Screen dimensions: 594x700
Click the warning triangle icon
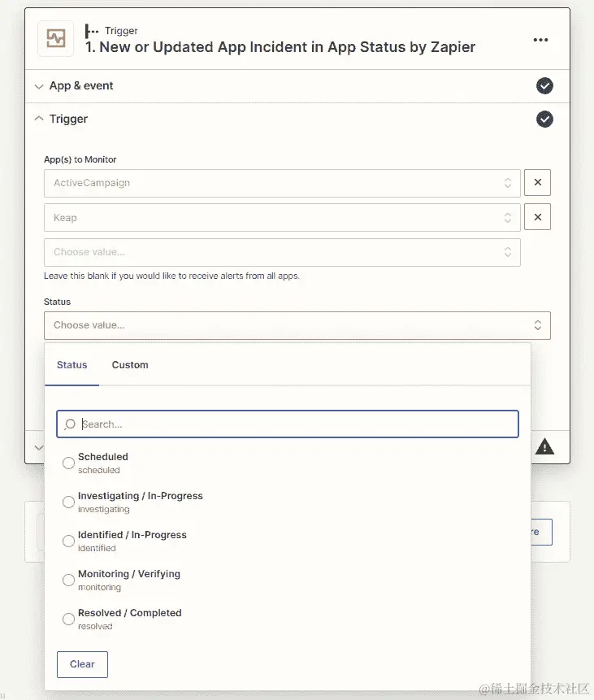tap(544, 446)
